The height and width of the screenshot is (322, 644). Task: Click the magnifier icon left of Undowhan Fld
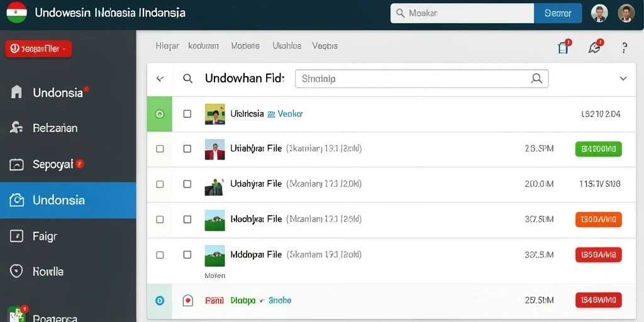coord(187,79)
